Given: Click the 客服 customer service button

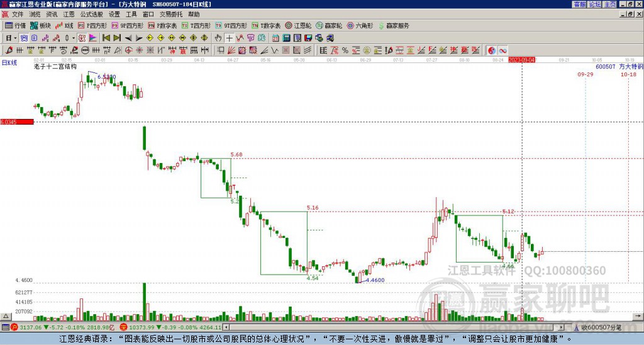Looking at the screenshot, I should [x=579, y=4].
